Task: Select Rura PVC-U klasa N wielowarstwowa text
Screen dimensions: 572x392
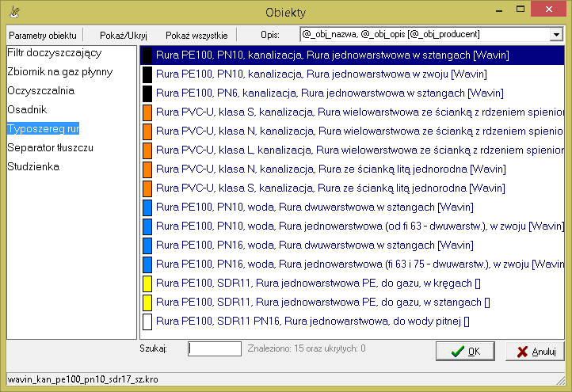Action: click(x=360, y=131)
